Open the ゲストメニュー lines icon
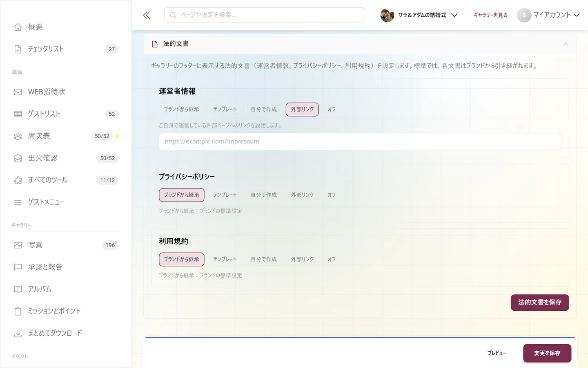This screenshot has width=588, height=368. [x=18, y=202]
